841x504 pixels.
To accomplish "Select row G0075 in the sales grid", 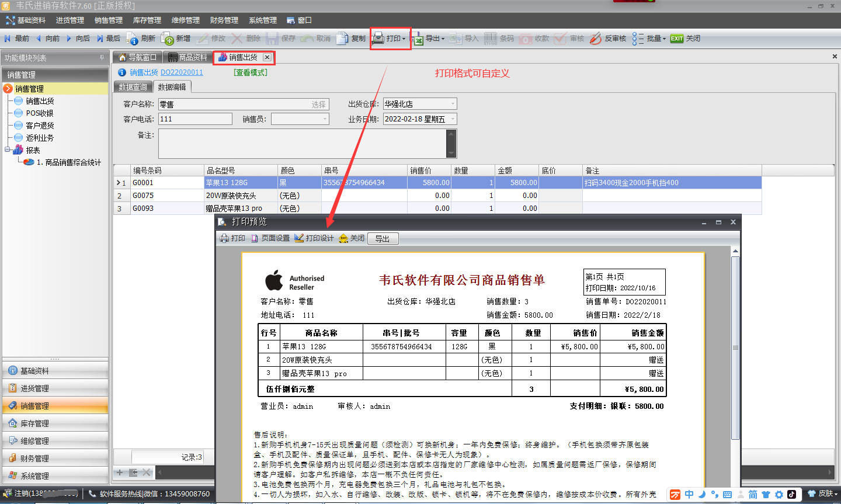I will click(x=437, y=196).
